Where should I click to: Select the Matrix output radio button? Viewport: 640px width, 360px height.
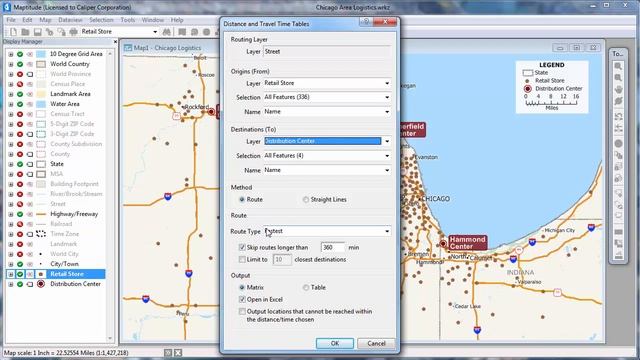click(x=242, y=287)
